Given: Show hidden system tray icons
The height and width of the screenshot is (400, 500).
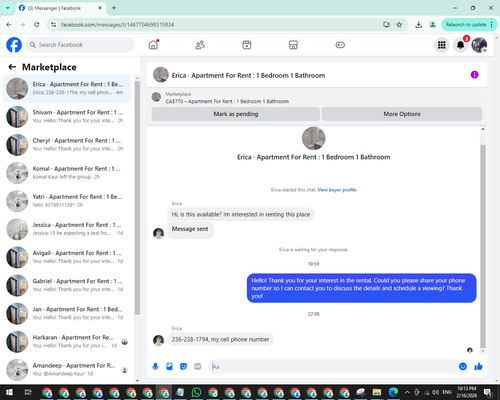Looking at the screenshot, I should [x=407, y=392].
